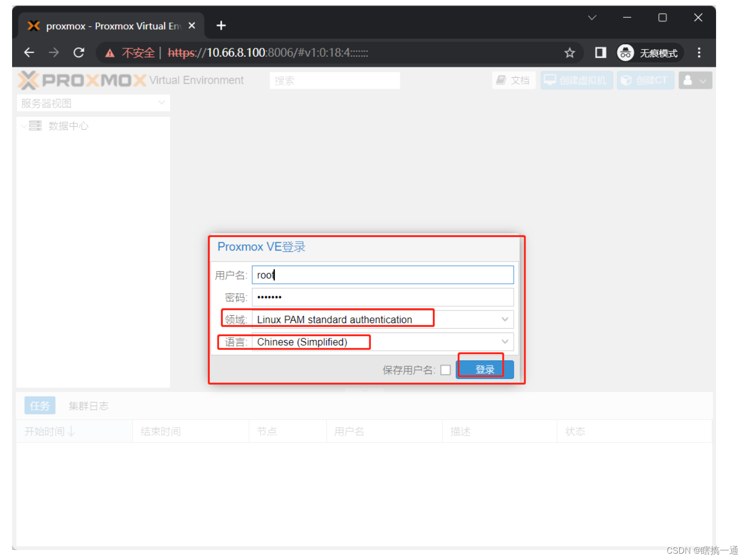Click the Proxmox logo
746x560 pixels.
click(82, 80)
